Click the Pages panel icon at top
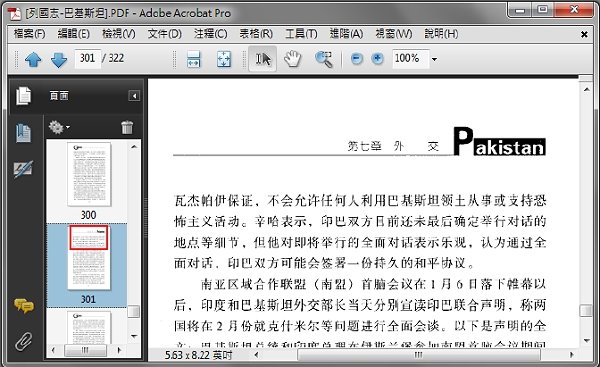This screenshot has width=600, height=367. tap(23, 96)
